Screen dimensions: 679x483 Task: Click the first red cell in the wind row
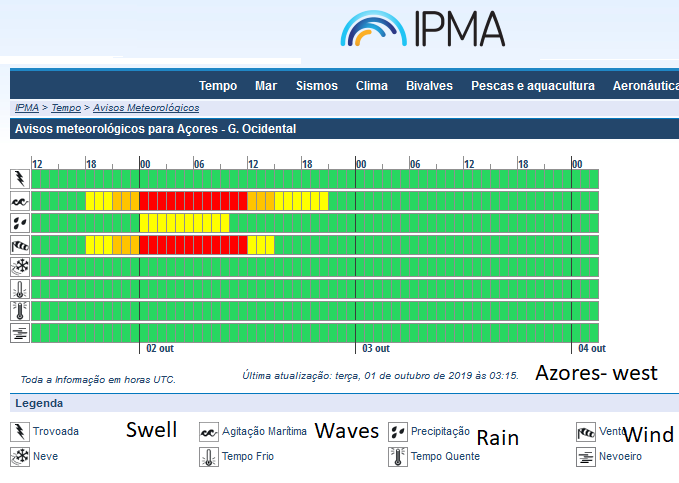coord(144,245)
